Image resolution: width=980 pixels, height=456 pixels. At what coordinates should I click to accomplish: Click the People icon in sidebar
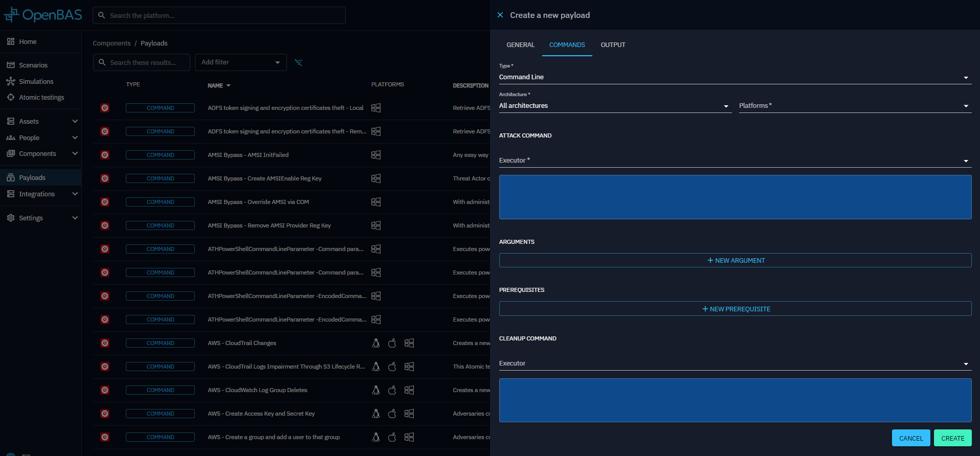(11, 138)
